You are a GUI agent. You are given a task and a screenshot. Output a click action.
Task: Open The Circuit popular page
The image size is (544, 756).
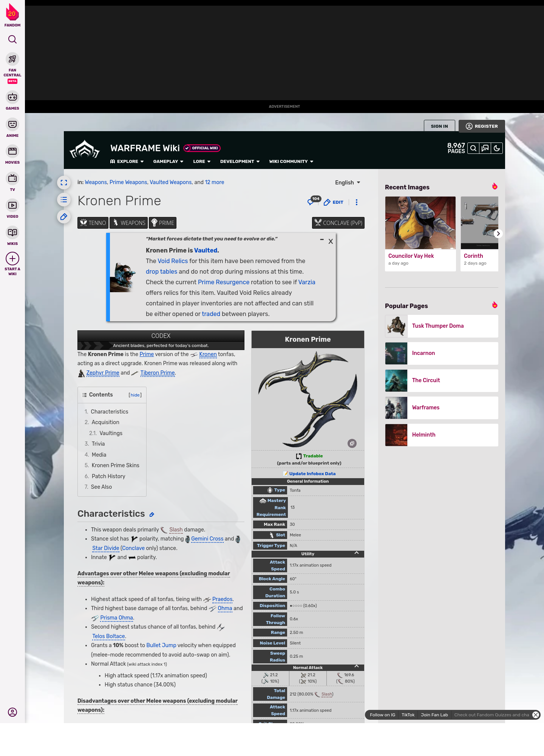tap(442, 380)
